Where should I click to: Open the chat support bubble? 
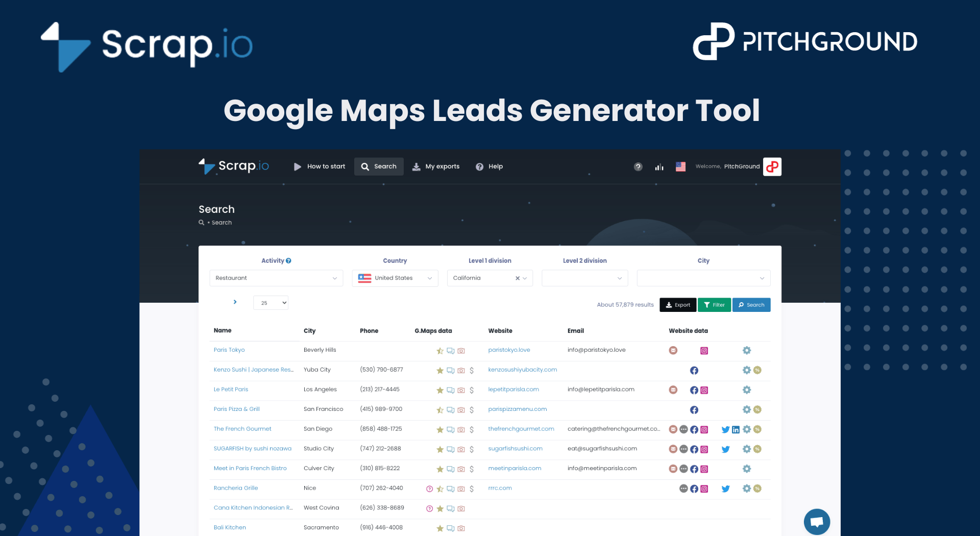coord(817,521)
